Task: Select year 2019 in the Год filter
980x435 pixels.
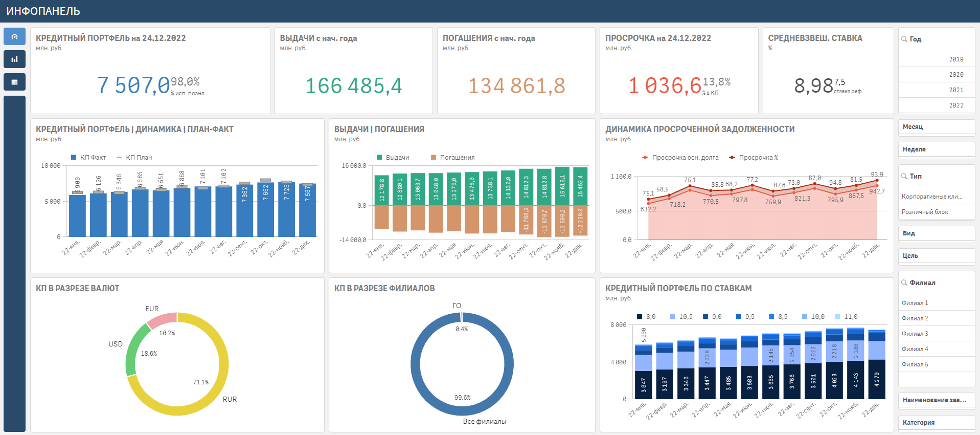Action: click(x=937, y=59)
